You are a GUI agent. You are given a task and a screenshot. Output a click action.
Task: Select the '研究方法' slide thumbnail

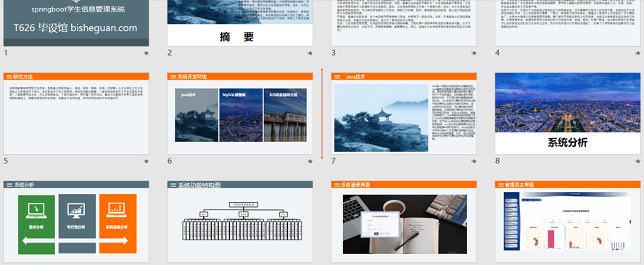point(76,114)
